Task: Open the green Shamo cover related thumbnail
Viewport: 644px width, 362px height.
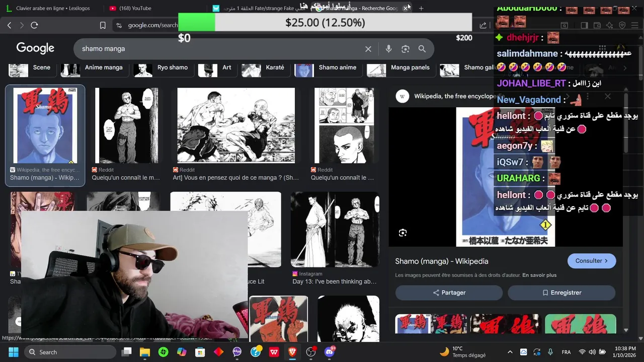Action: (580, 324)
